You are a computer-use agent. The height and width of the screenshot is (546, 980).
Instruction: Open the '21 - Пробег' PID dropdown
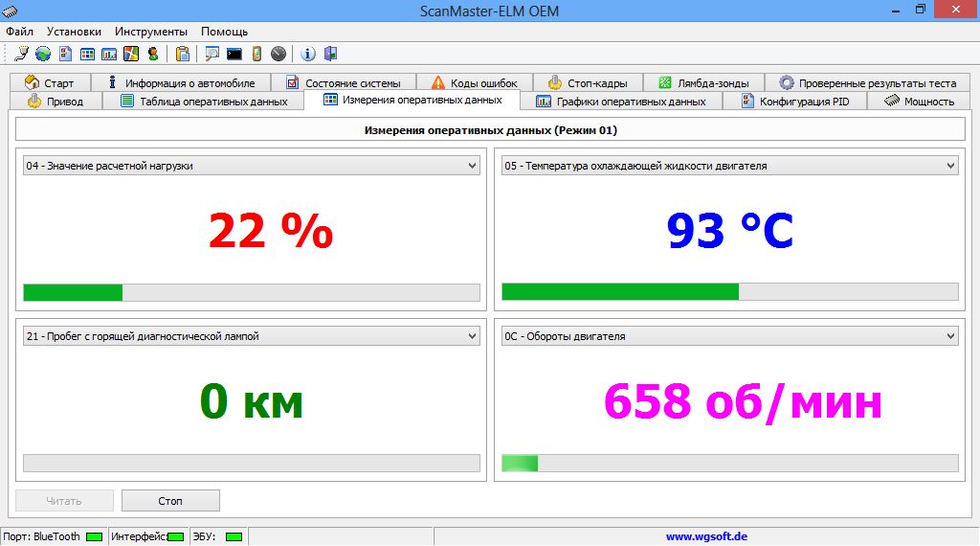pos(472,336)
